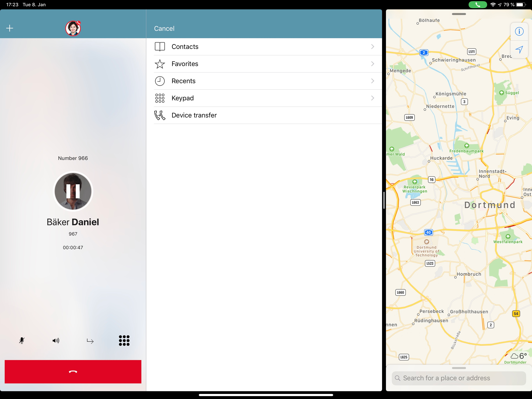Tap the A40 highway shield
The height and width of the screenshot is (399, 532).
pos(428,232)
